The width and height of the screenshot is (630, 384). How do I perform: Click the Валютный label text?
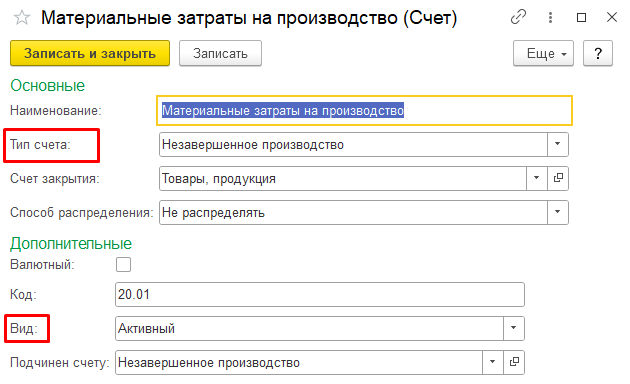(42, 264)
